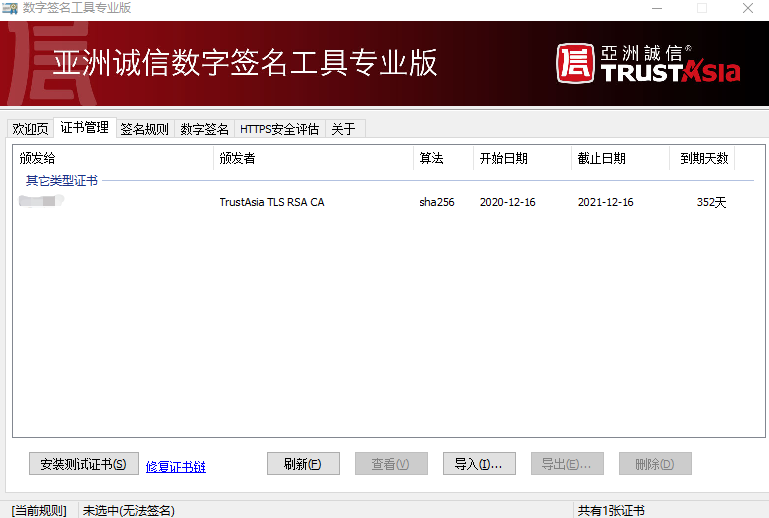Click the 共有1张证书 status text
Image resolution: width=769 pixels, height=518 pixels.
[611, 511]
